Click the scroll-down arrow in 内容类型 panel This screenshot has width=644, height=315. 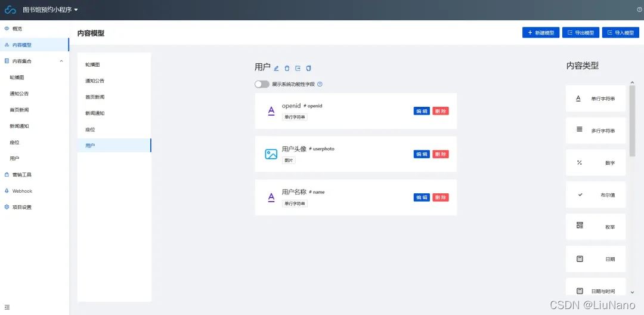[x=632, y=292]
